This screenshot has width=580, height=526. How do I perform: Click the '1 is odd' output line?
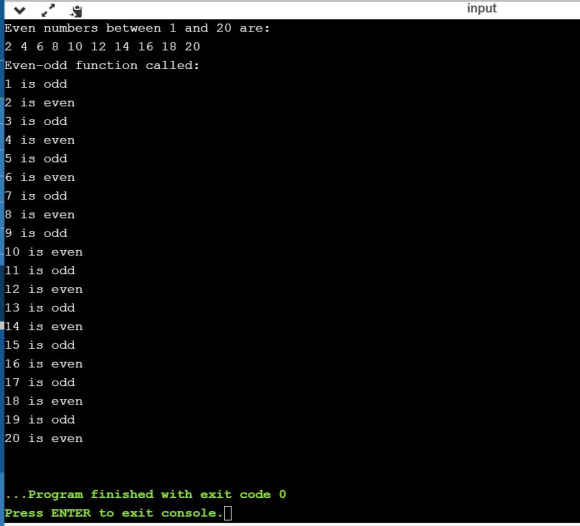click(x=36, y=84)
